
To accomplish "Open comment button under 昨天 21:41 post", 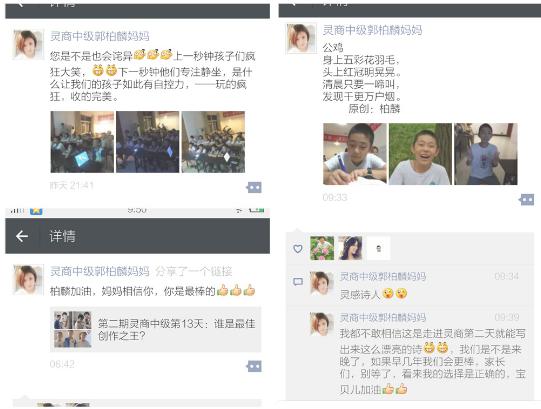I will [254, 187].
